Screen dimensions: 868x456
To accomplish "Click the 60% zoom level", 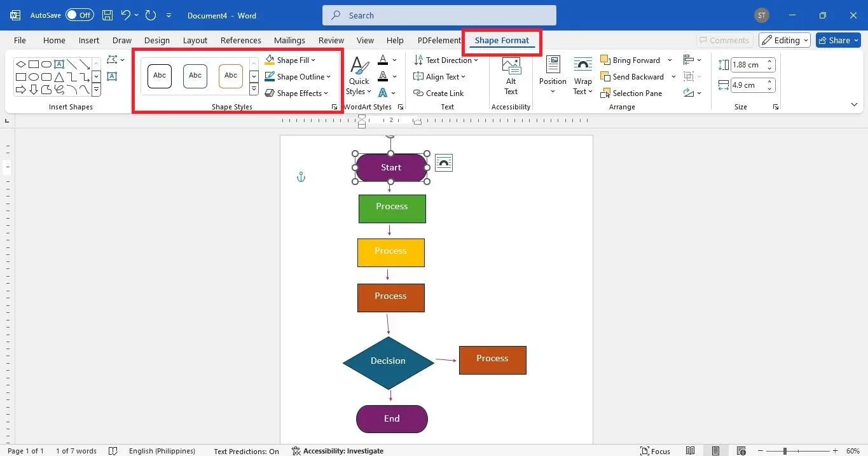I will click(852, 451).
